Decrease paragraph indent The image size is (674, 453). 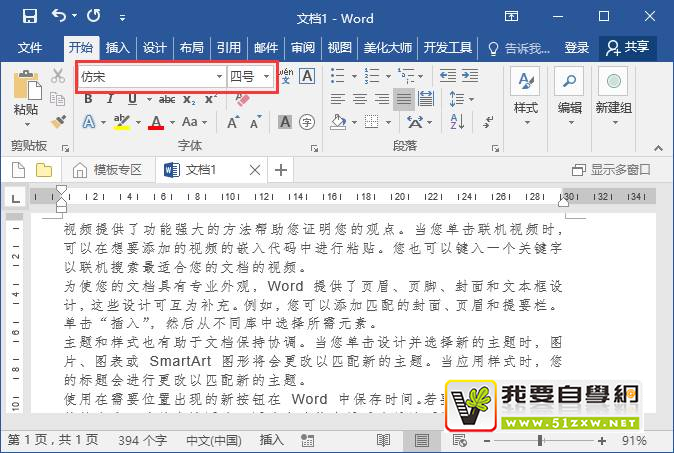point(447,76)
